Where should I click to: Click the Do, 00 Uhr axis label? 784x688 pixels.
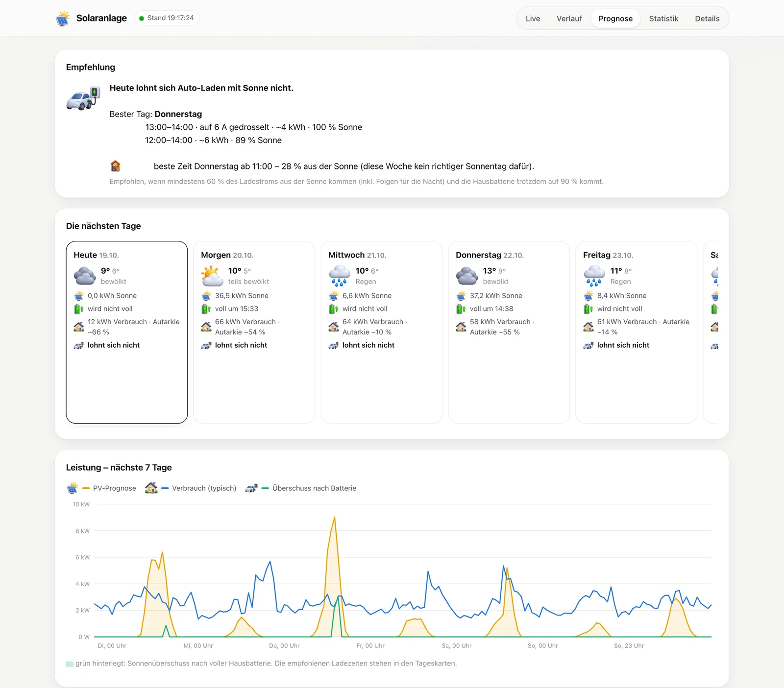tap(284, 646)
